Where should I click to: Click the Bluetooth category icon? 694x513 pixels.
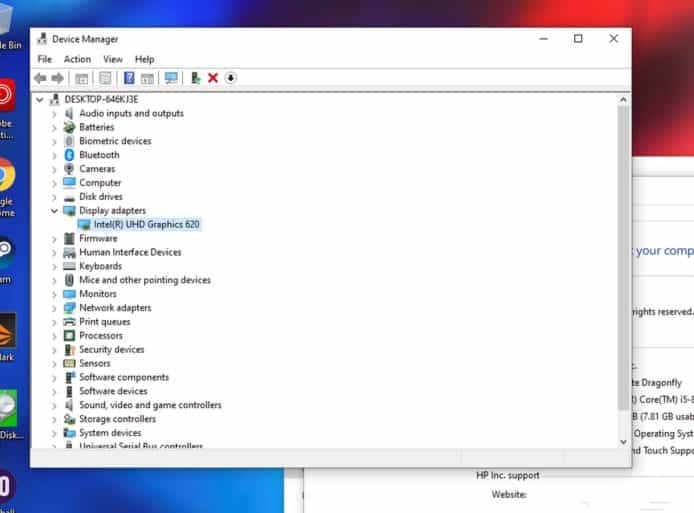click(69, 155)
